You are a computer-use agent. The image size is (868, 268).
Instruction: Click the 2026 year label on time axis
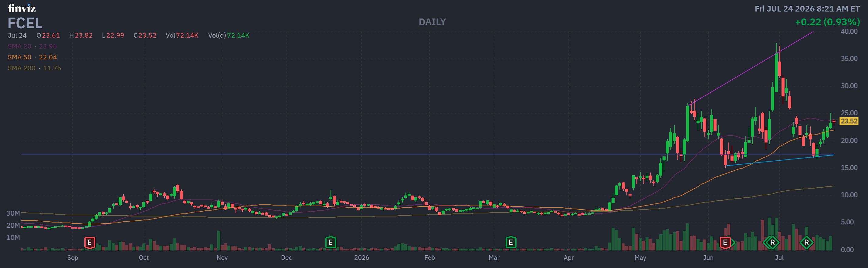[x=361, y=258]
